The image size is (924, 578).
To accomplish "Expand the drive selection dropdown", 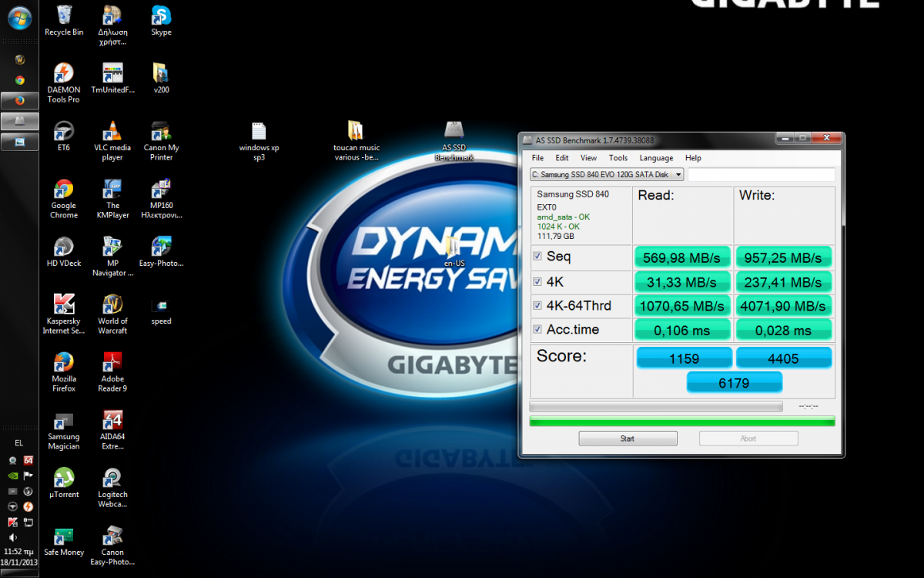I will 678,175.
